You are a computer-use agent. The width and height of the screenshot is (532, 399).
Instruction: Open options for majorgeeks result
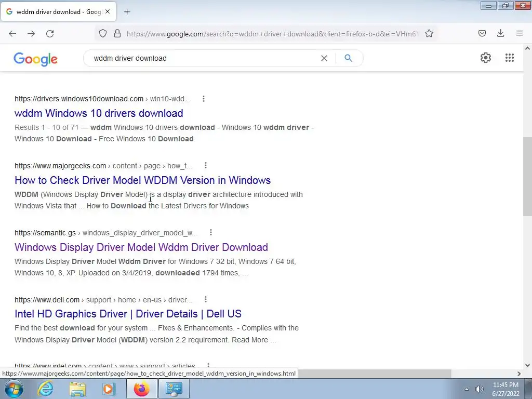(206, 166)
